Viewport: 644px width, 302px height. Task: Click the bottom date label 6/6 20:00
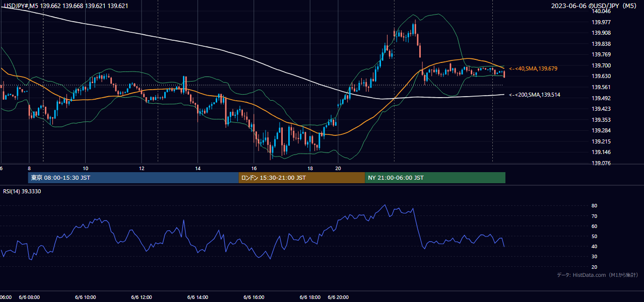coord(339,297)
